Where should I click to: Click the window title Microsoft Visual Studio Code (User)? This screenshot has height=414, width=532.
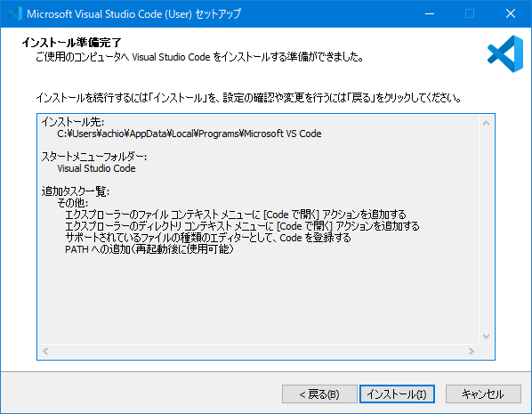(133, 14)
